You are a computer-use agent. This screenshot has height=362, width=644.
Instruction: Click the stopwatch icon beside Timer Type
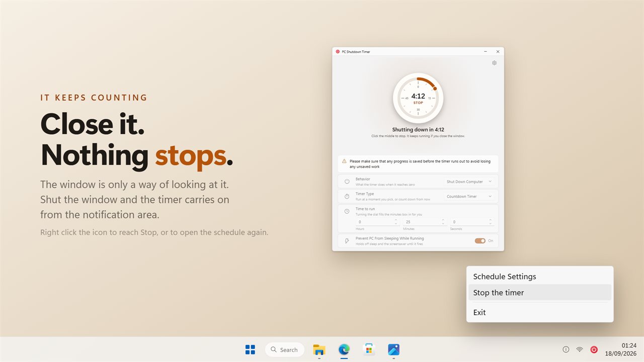point(347,196)
